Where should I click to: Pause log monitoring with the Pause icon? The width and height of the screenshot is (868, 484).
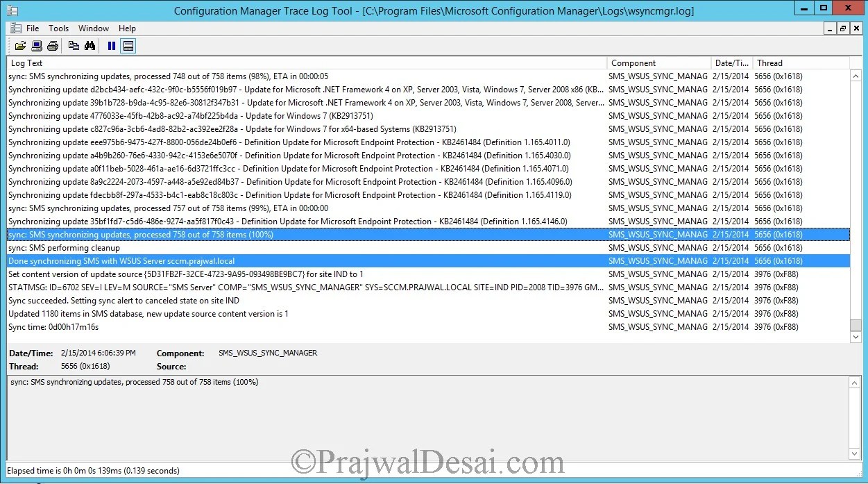coord(111,45)
